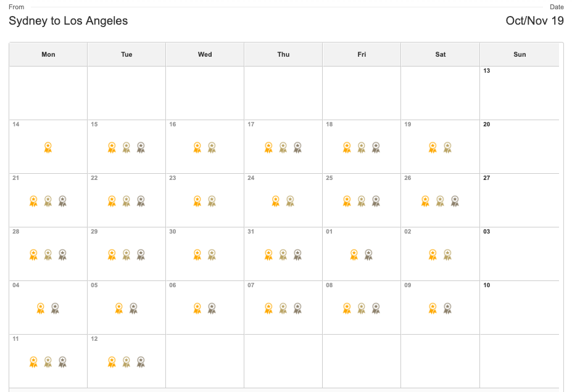Screen dimensions: 572x392
Task: Click the Oct/Nov 19 date label
Action: 534,21
